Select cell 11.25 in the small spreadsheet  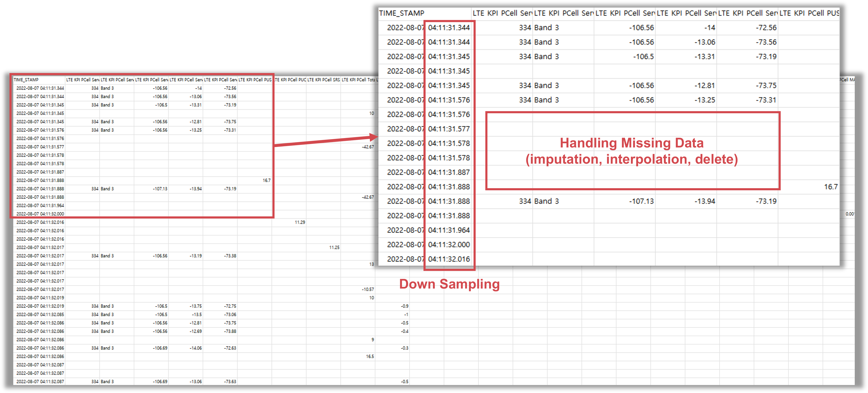[334, 247]
